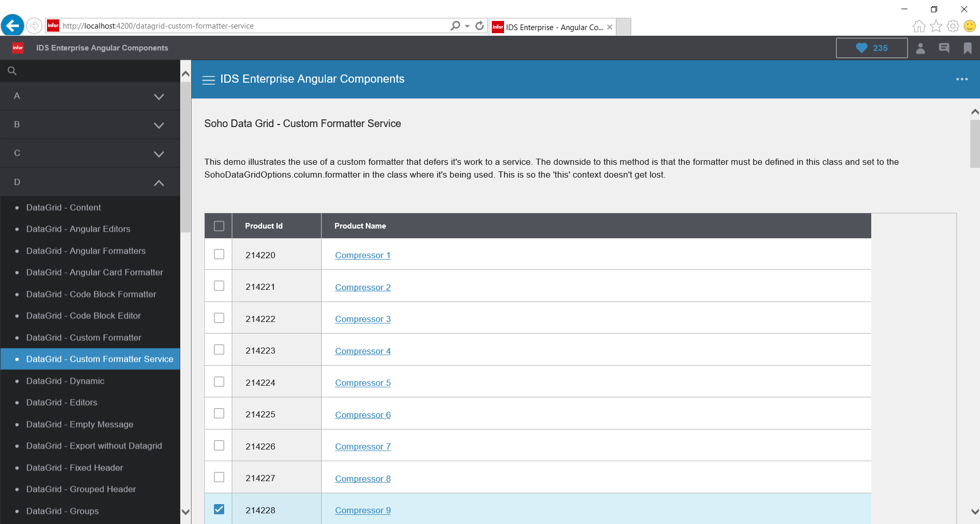The height and width of the screenshot is (524, 980).
Task: Toggle the hamburger menu in blue toolbar
Action: pyautogui.click(x=208, y=80)
